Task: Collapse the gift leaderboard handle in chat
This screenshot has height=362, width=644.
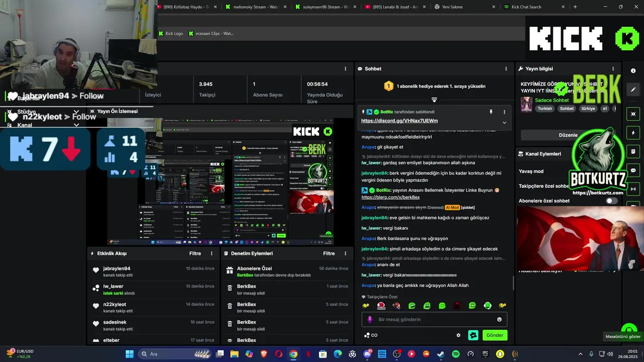Action: pos(434,100)
